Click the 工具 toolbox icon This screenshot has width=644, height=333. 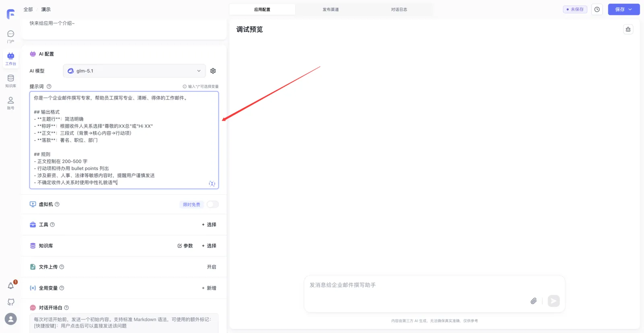click(x=33, y=225)
